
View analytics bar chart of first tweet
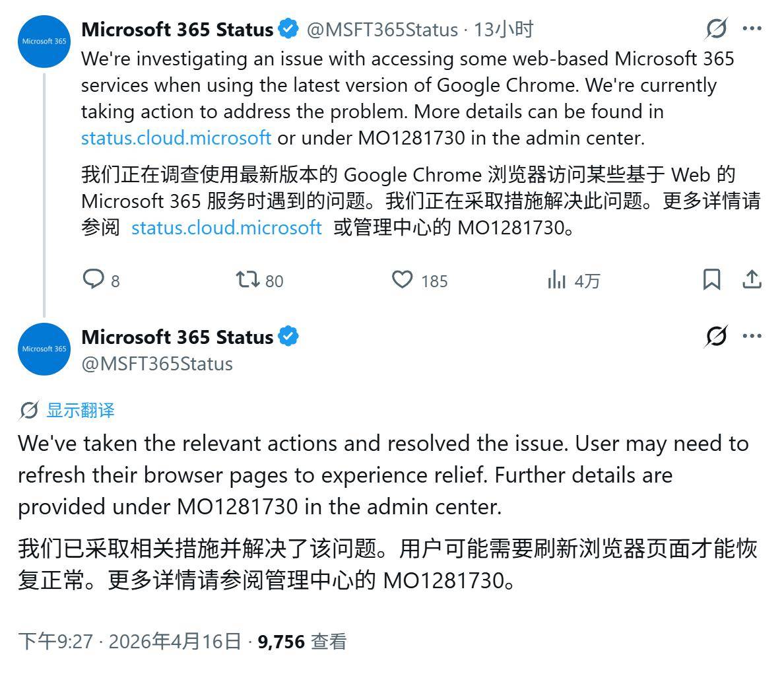556,281
